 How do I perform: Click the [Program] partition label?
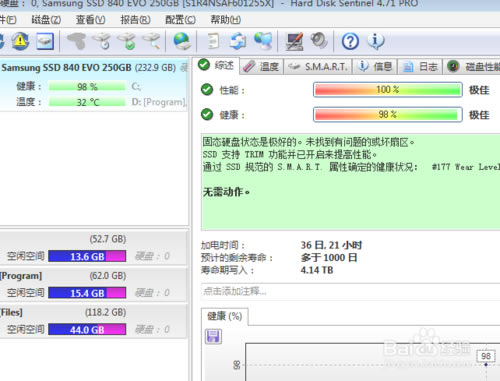tap(21, 276)
